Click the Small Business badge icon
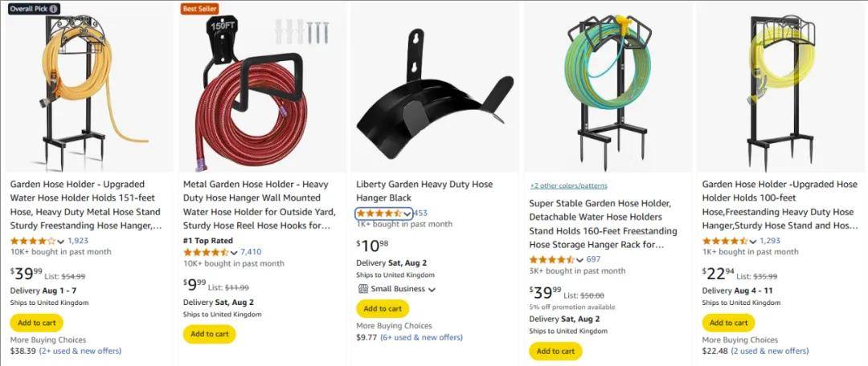Screen dimensions: 868x366 coord(362,289)
